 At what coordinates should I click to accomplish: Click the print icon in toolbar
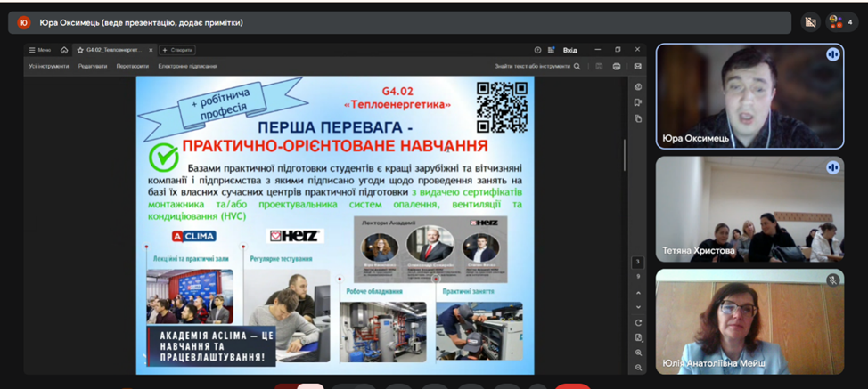[617, 66]
